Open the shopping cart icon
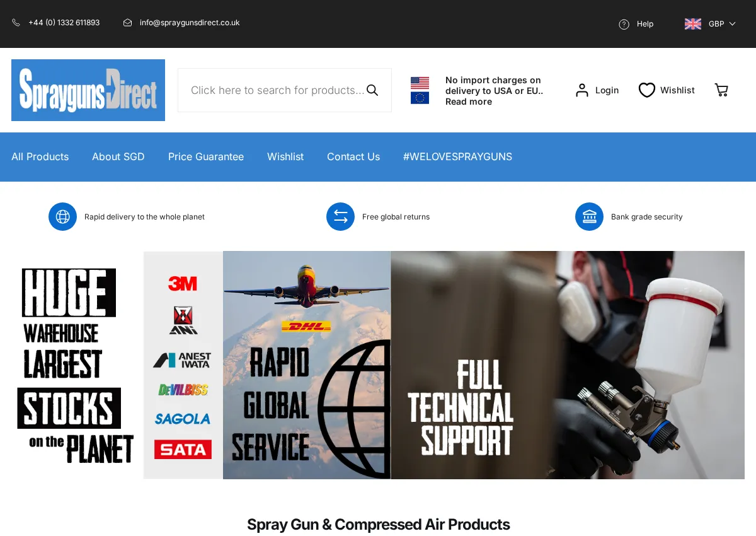756x536 pixels. click(x=721, y=90)
